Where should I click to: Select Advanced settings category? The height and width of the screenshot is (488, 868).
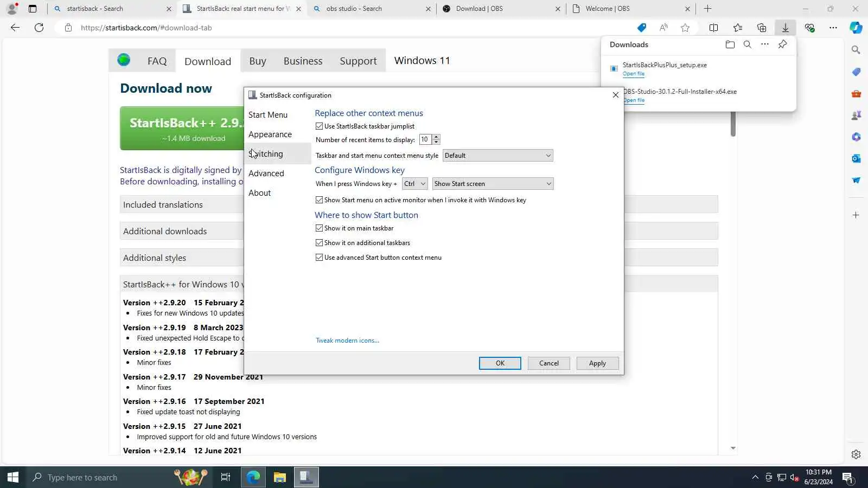(x=266, y=174)
